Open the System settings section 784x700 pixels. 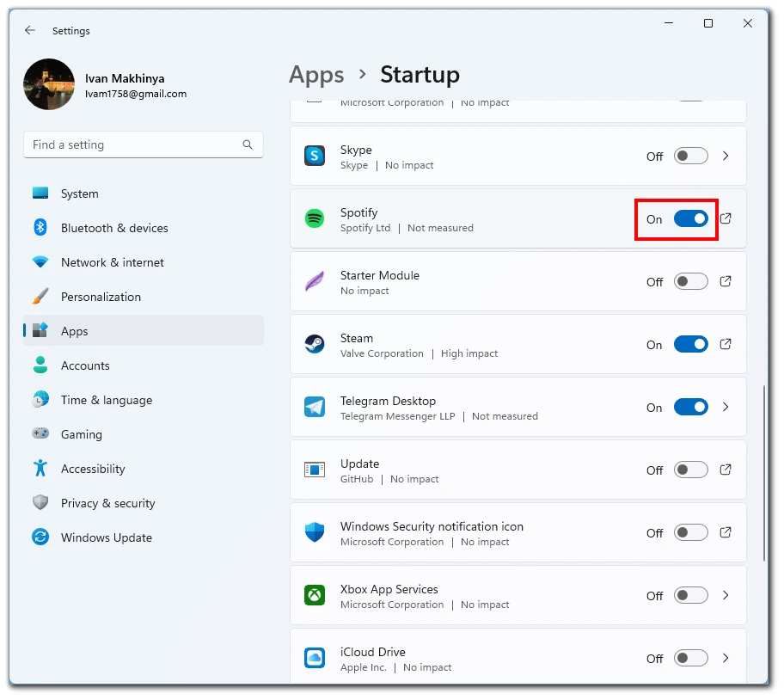(x=144, y=193)
